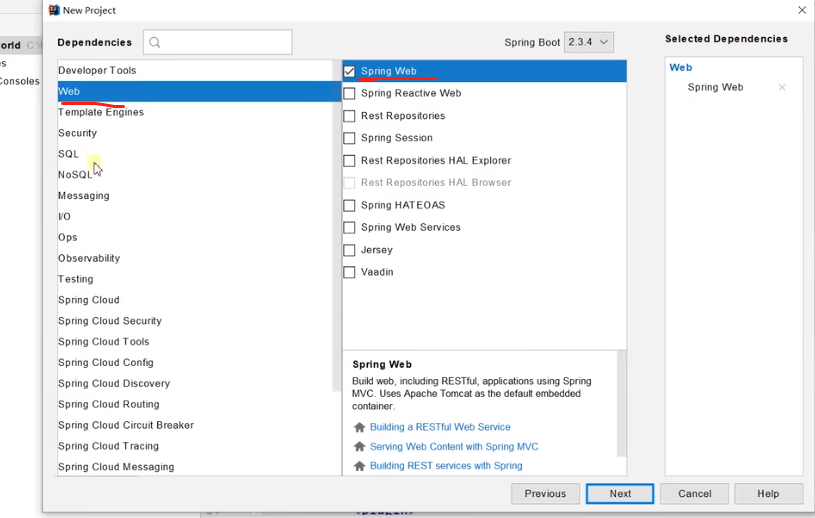The image size is (815, 518).
Task: Click the category list vertical scrollbar
Action: click(336, 226)
